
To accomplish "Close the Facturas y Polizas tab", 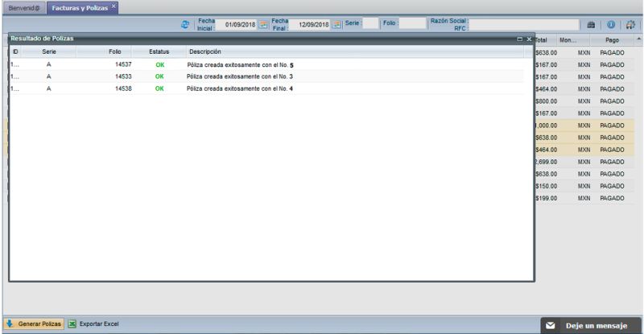I will coord(114,6).
